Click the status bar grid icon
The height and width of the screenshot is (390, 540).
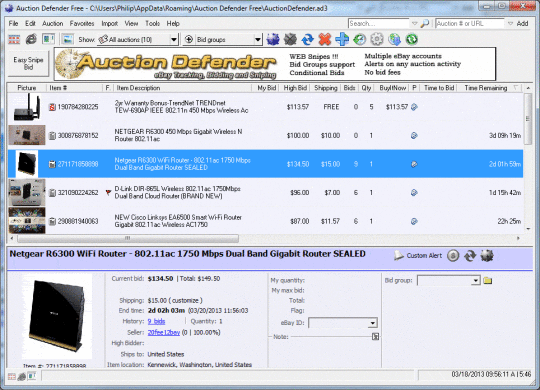(x=12, y=377)
